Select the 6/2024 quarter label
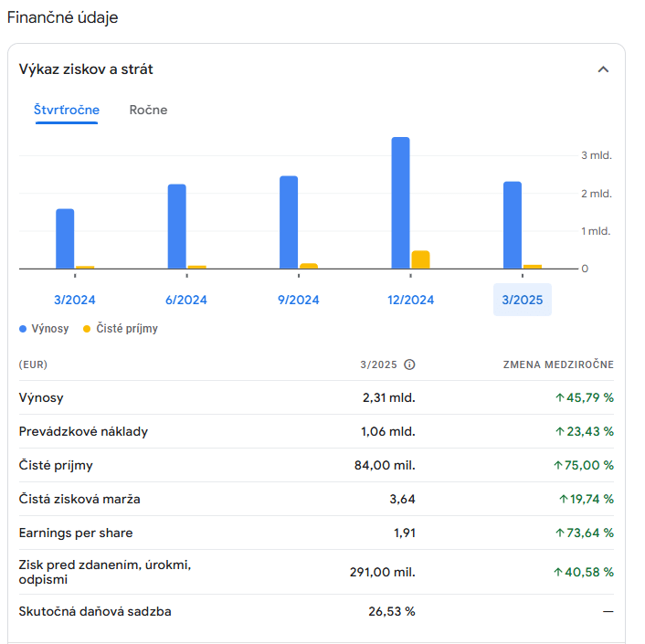This screenshot has width=645, height=644. [186, 300]
